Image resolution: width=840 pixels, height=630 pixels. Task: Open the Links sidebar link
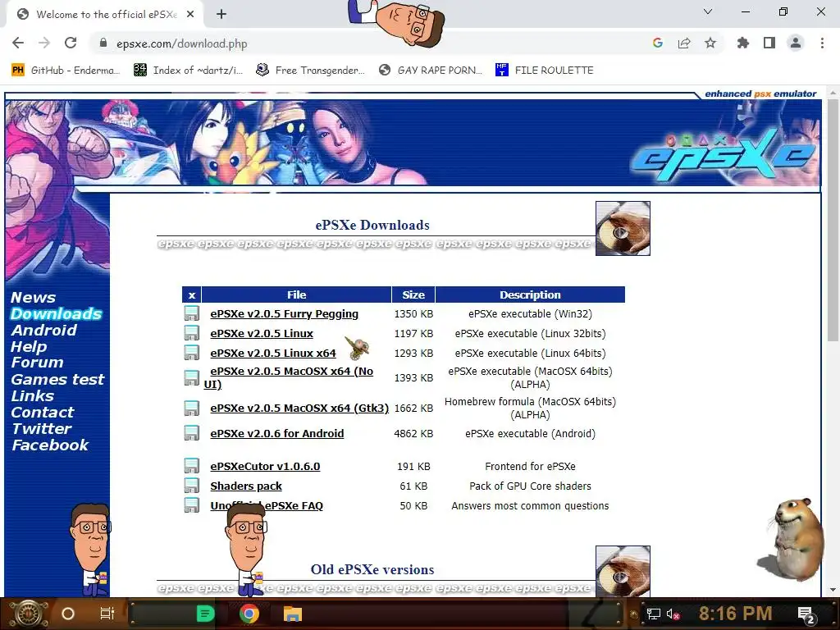33,396
